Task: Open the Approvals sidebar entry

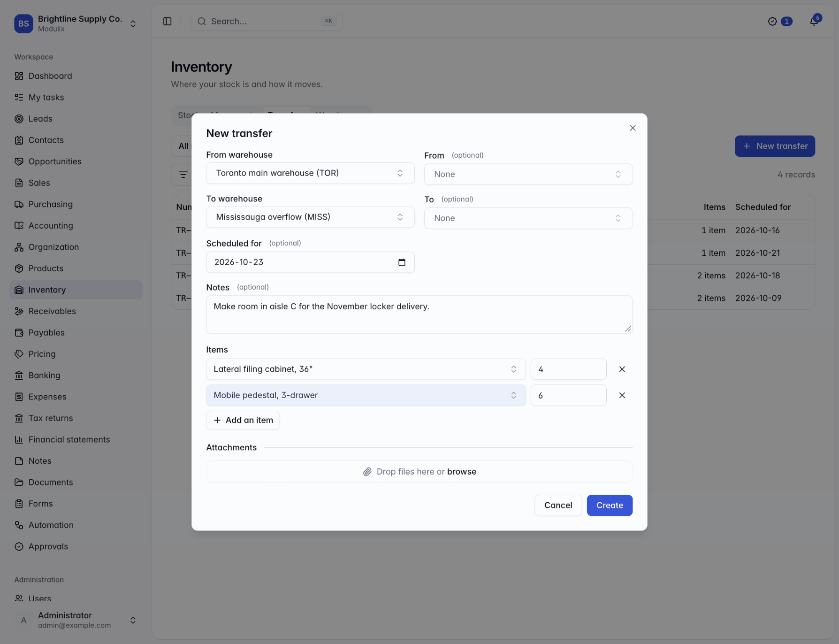Action: tap(76, 546)
